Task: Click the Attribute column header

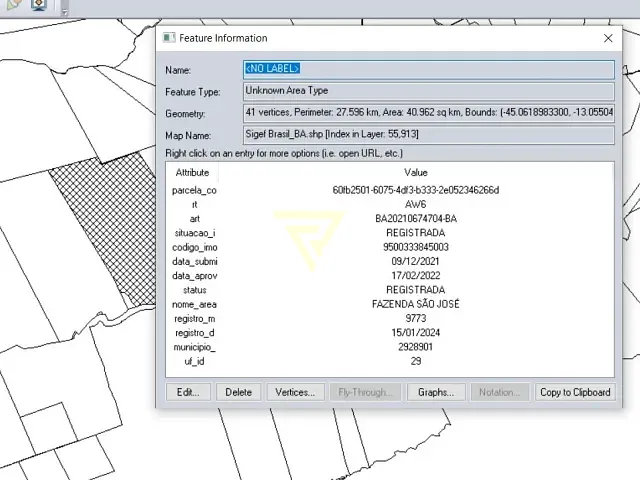Action: tap(192, 173)
